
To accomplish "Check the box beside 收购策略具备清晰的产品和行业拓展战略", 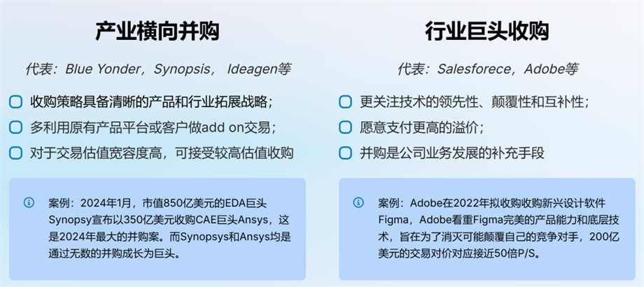I will pos(15,101).
